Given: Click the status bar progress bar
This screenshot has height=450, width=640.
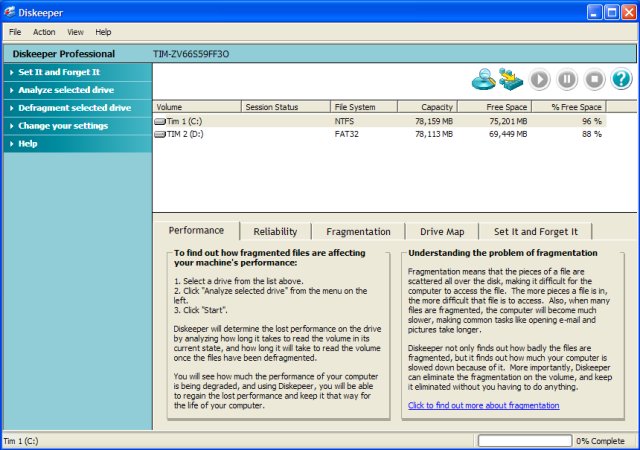Looking at the screenshot, I should [525, 441].
